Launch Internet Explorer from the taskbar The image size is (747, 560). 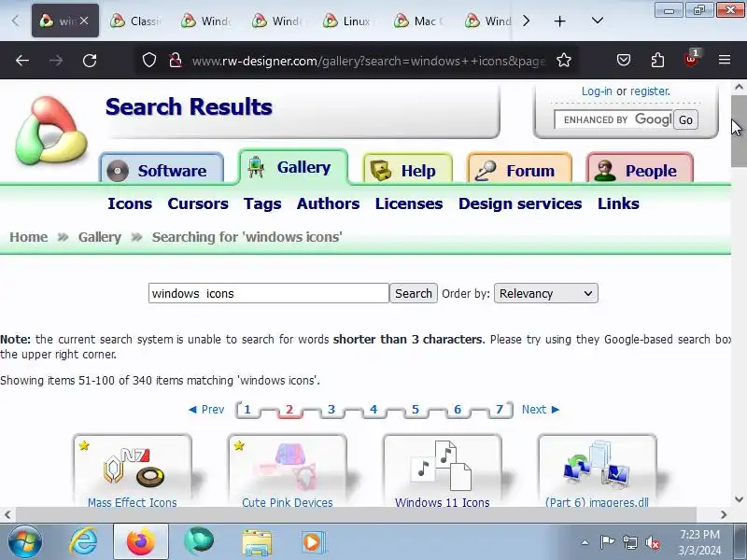click(83, 542)
